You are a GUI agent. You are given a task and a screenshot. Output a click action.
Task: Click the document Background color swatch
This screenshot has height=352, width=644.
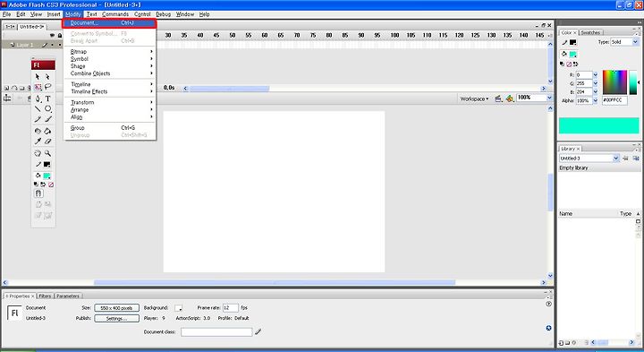click(178, 307)
